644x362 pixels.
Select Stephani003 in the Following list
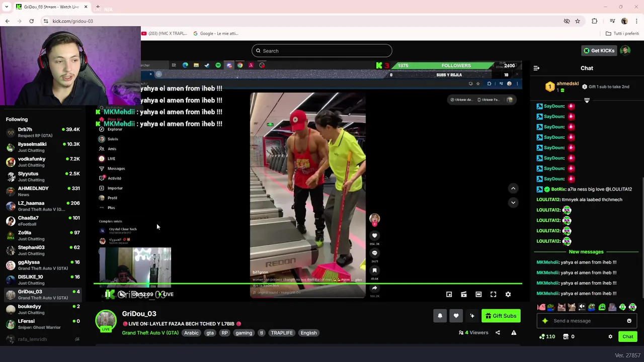coord(43,250)
